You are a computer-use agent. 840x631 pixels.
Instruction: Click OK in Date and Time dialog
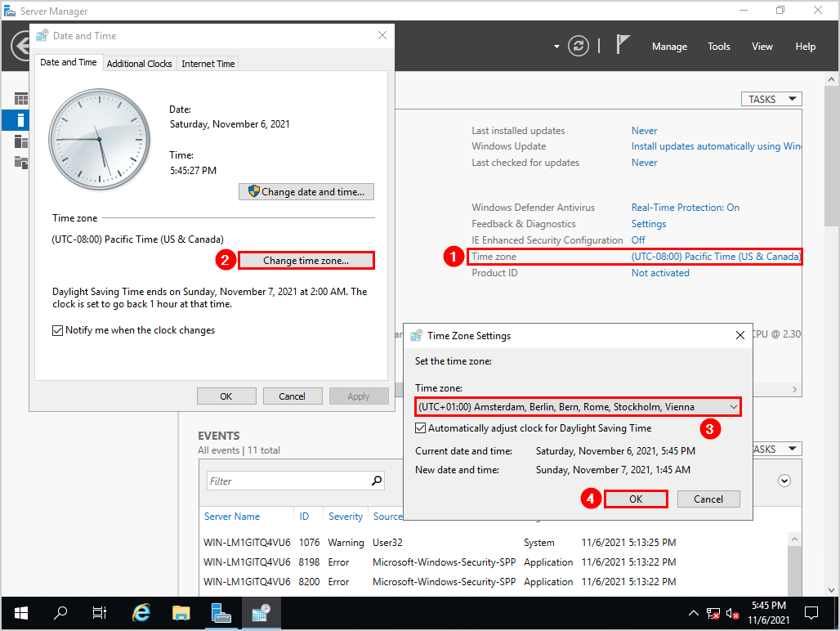pyautogui.click(x=226, y=396)
